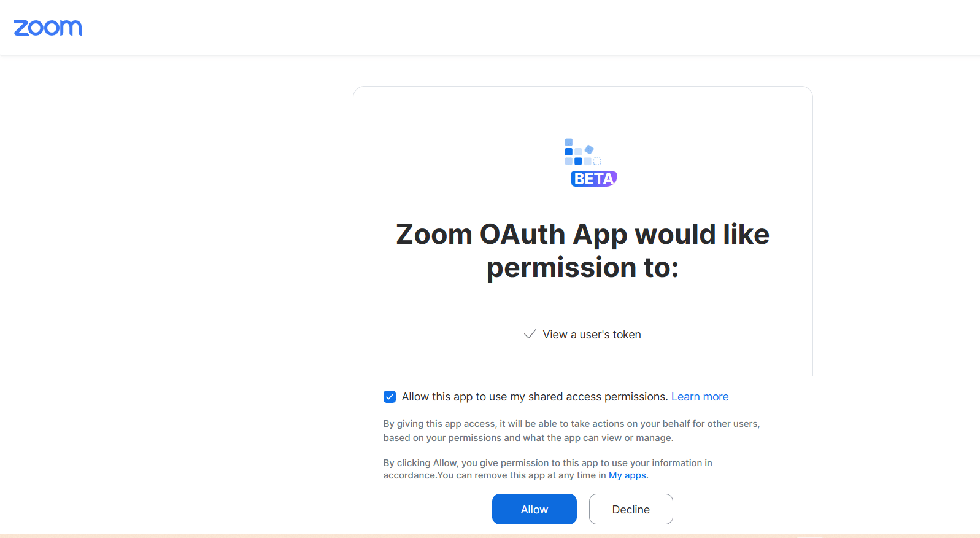980x538 pixels.
Task: Click the light blue square in the app logo
Action: click(578, 152)
